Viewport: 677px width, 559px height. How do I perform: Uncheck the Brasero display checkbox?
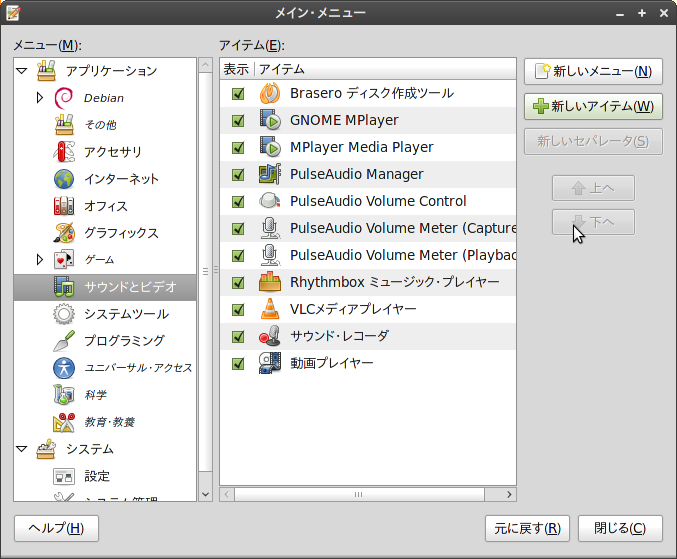click(x=238, y=94)
